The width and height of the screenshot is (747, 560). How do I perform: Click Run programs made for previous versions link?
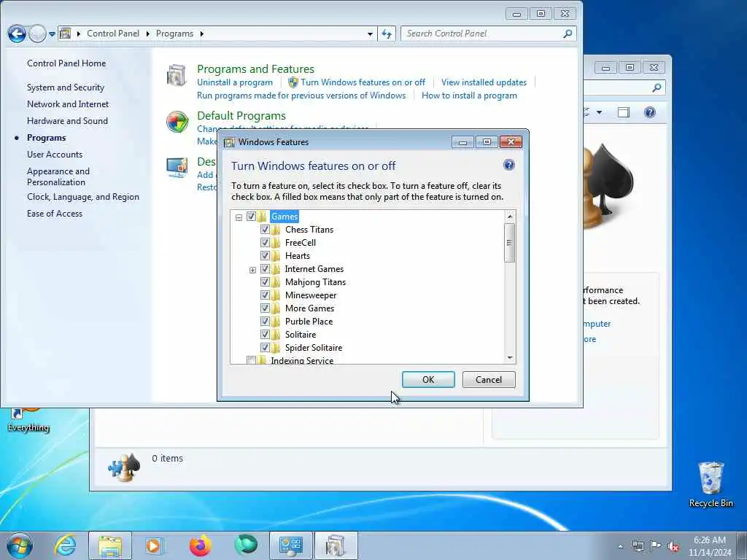pyautogui.click(x=301, y=96)
